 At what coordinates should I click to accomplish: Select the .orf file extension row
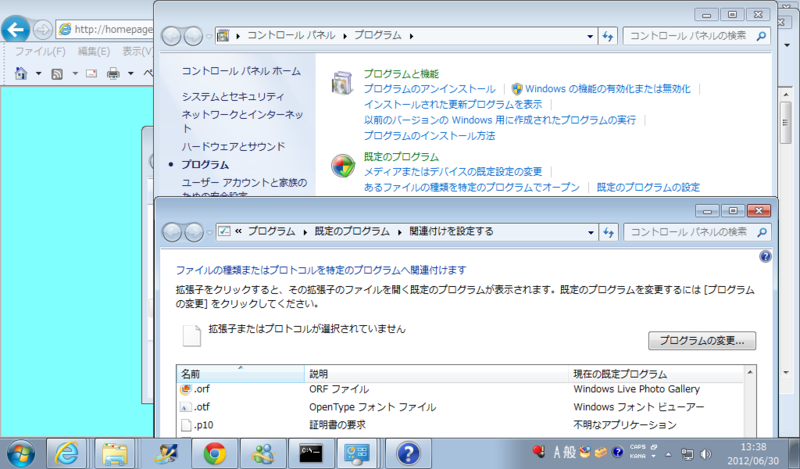click(459, 389)
